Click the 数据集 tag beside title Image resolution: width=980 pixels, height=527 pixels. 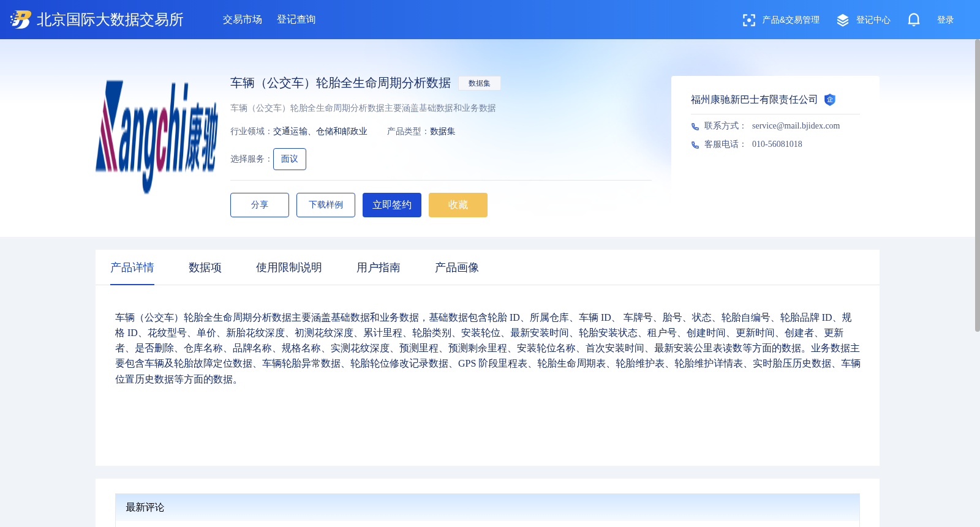pyautogui.click(x=480, y=83)
